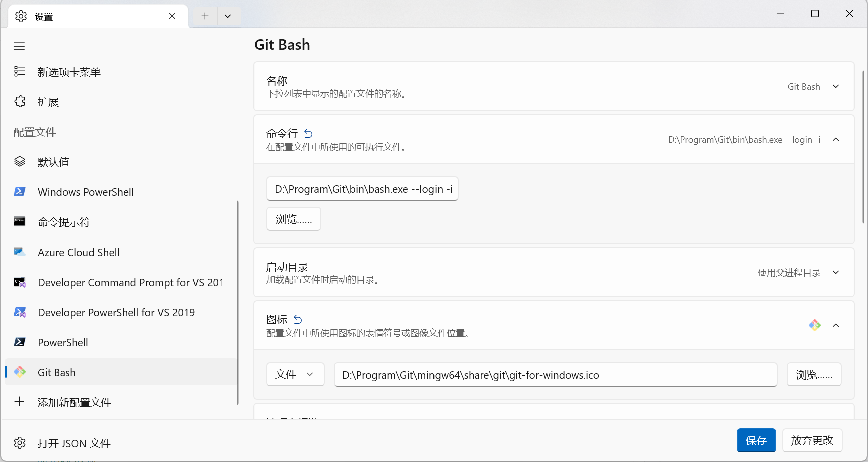Click the 配置文件 section label
The height and width of the screenshot is (462, 868).
[x=35, y=132]
